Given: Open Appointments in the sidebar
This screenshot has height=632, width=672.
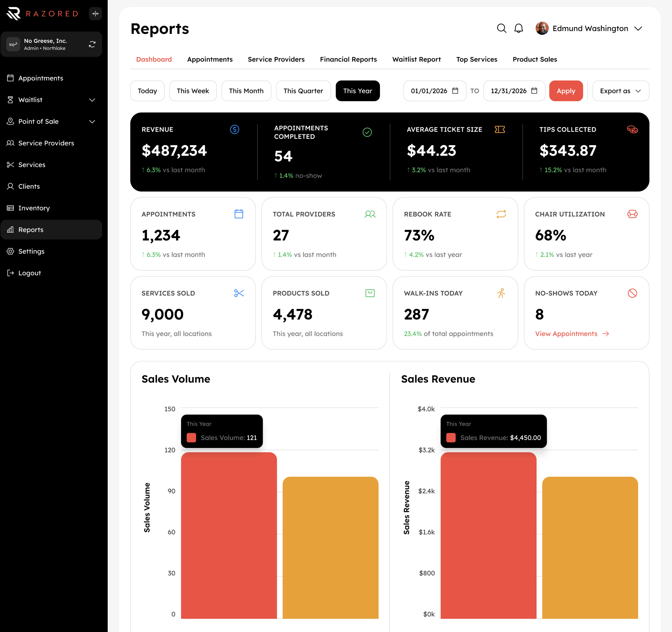Looking at the screenshot, I should (x=51, y=78).
